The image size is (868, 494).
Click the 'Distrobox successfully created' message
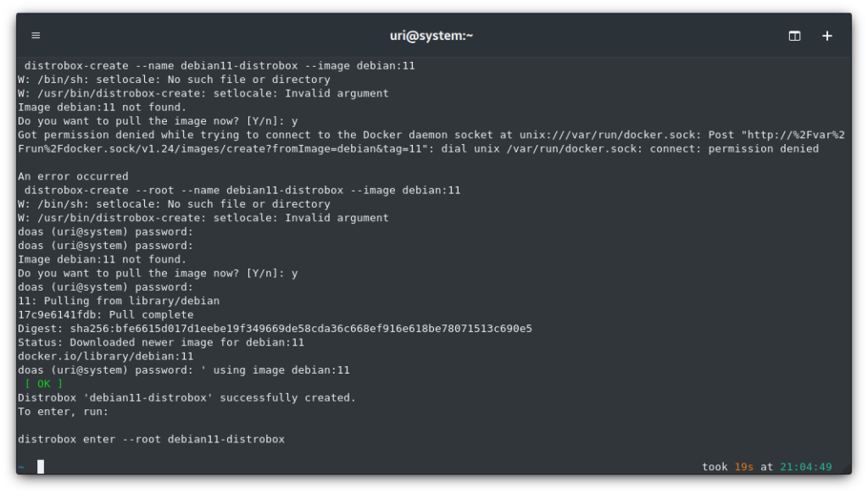click(186, 397)
